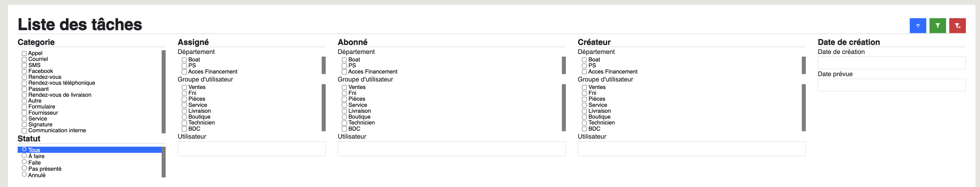Focus the Abonné Utilisateur input field
980x187 pixels.
[x=452, y=149]
